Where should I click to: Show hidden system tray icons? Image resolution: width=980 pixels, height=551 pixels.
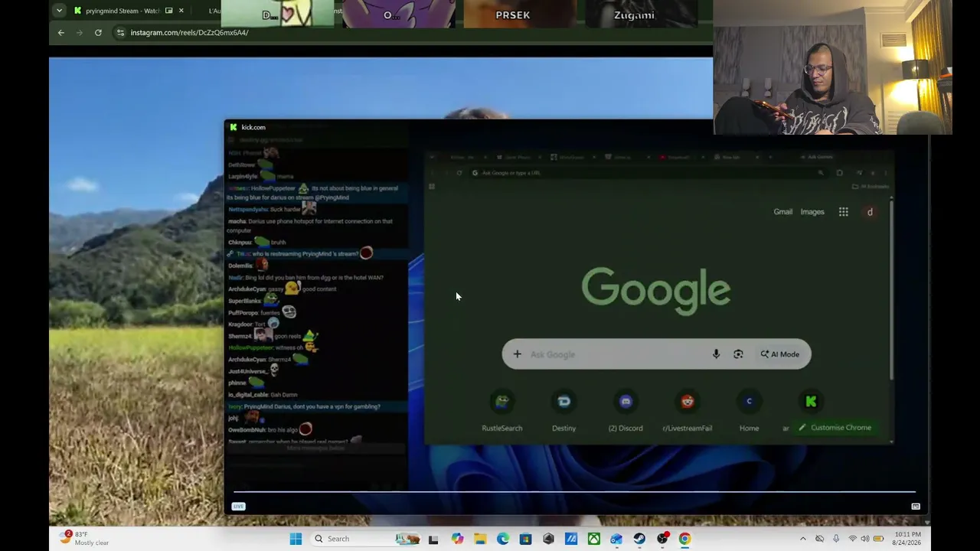[802, 539]
